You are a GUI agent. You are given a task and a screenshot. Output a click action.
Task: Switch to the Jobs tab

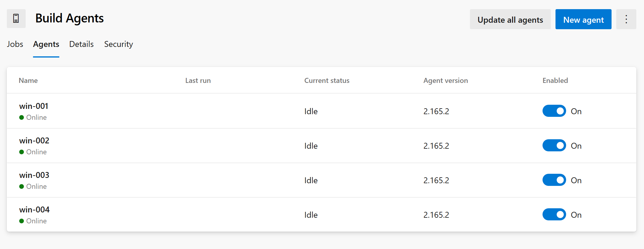(x=15, y=44)
